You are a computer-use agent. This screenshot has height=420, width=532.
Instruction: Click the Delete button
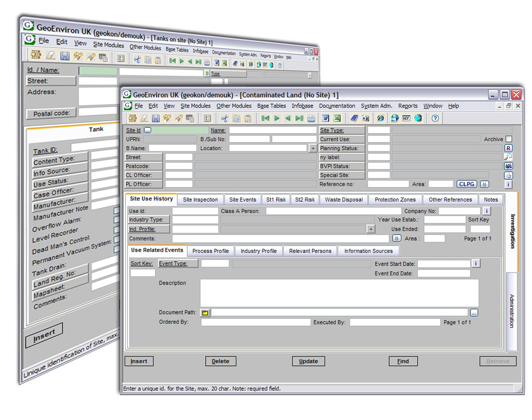[220, 361]
